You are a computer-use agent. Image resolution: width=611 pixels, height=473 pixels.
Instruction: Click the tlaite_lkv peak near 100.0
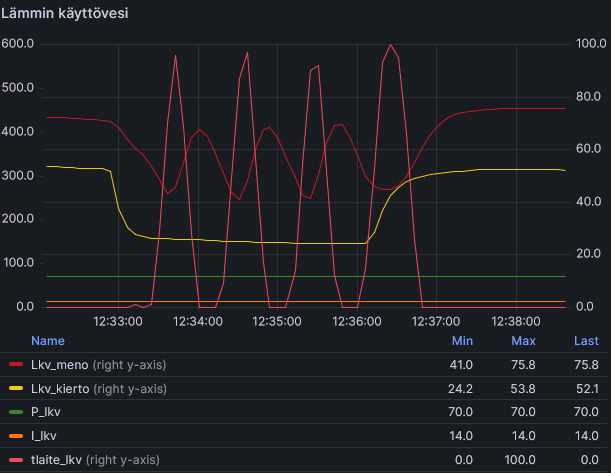(390, 45)
